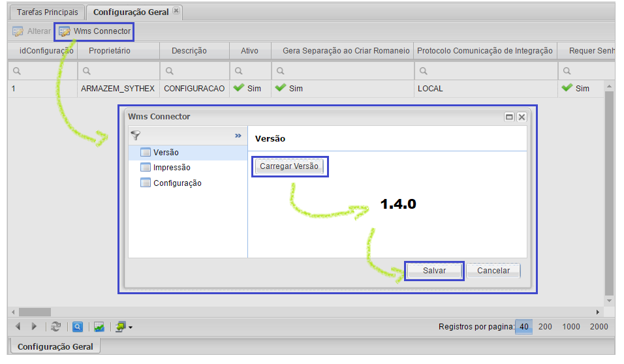Set records per page to 40

(x=524, y=327)
